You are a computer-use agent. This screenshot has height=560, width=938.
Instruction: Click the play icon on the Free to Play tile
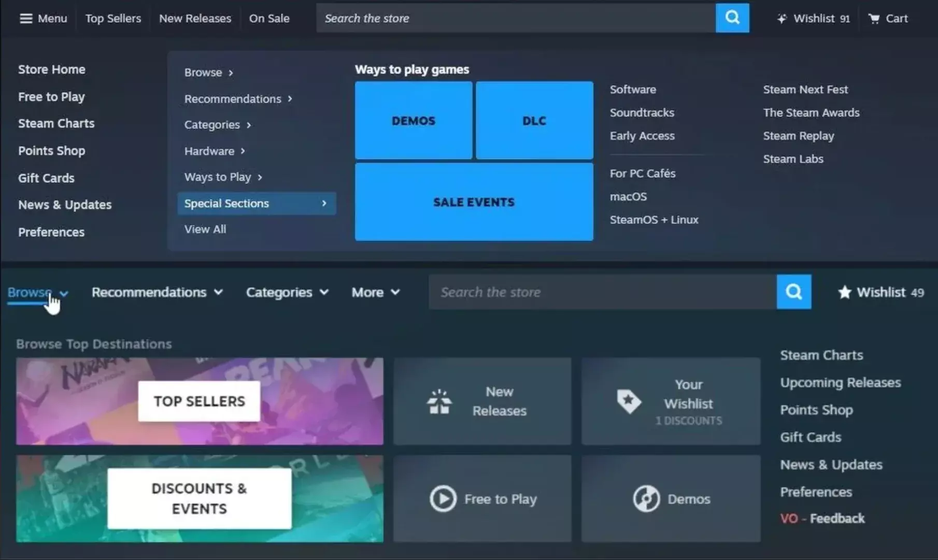[442, 498]
